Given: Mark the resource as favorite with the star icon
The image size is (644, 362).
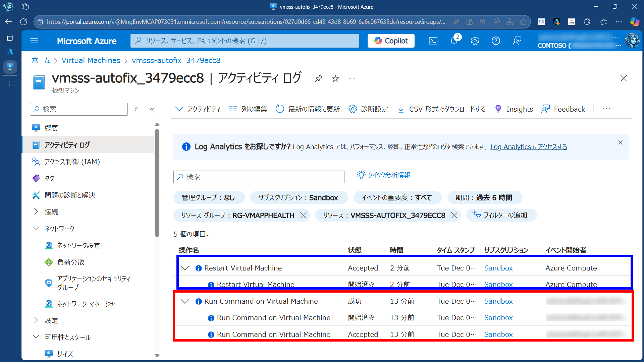Looking at the screenshot, I should pyautogui.click(x=335, y=78).
